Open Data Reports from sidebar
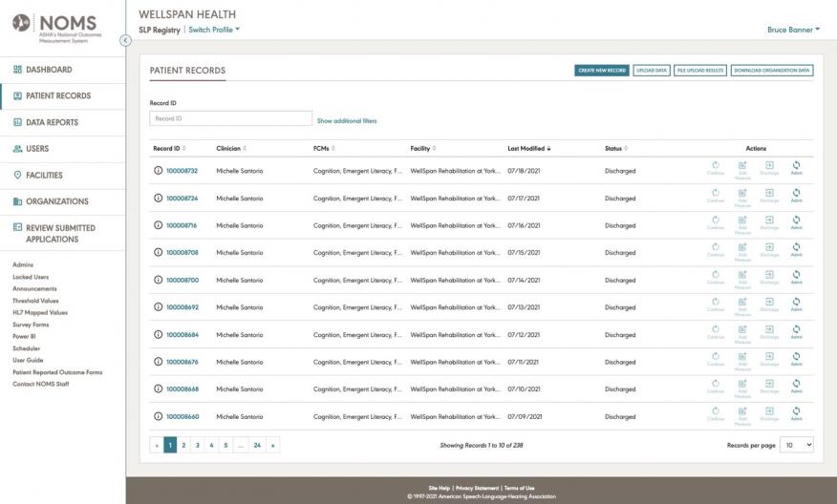This screenshot has width=837, height=504. point(52,122)
